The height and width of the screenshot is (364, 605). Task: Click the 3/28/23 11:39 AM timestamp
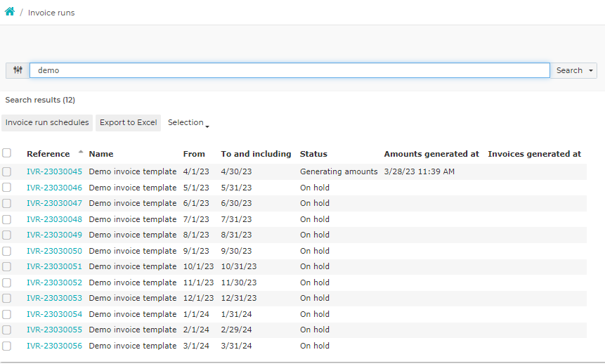click(419, 171)
